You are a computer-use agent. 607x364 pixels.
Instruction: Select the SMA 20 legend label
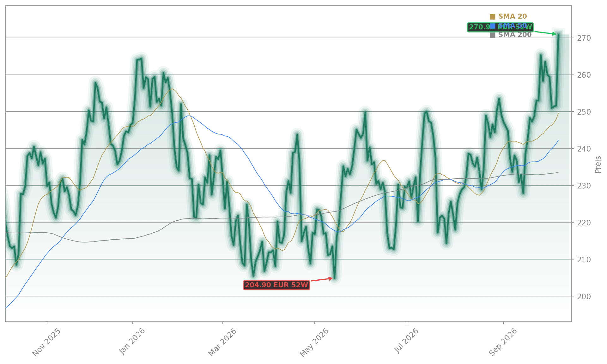[x=513, y=16]
